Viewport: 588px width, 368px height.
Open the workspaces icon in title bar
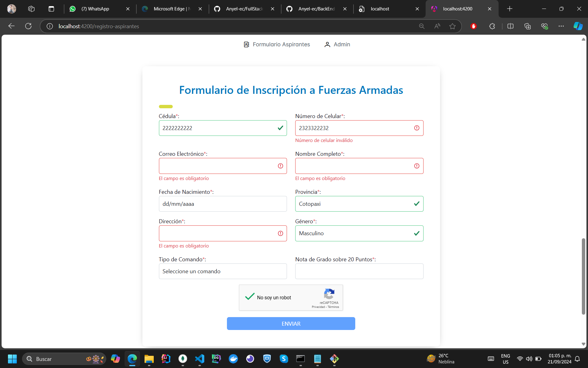pos(32,9)
